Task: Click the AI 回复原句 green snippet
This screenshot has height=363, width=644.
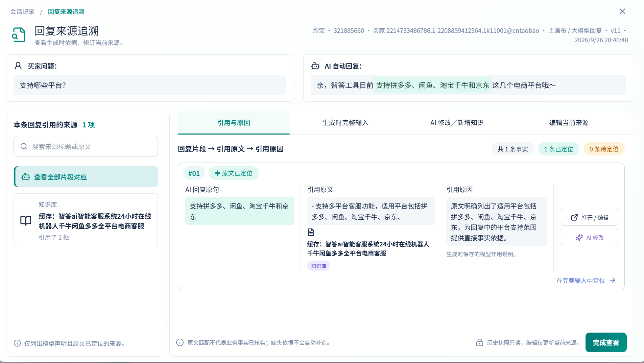Action: point(240,211)
